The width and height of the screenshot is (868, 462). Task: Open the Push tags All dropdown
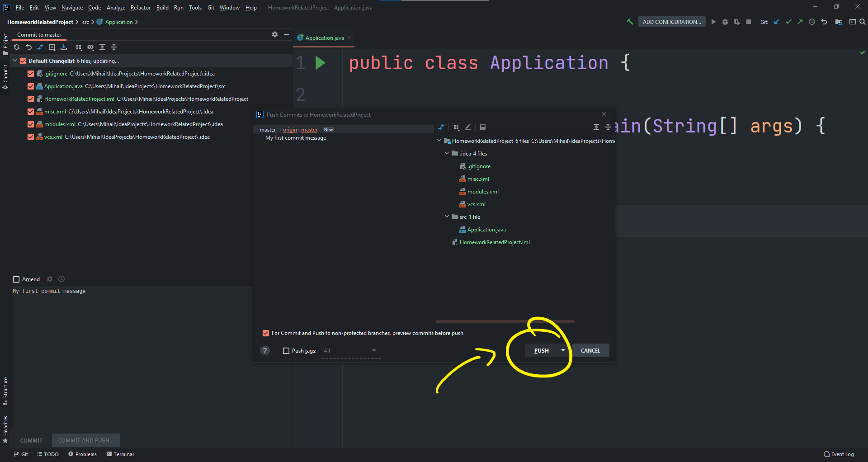click(350, 351)
